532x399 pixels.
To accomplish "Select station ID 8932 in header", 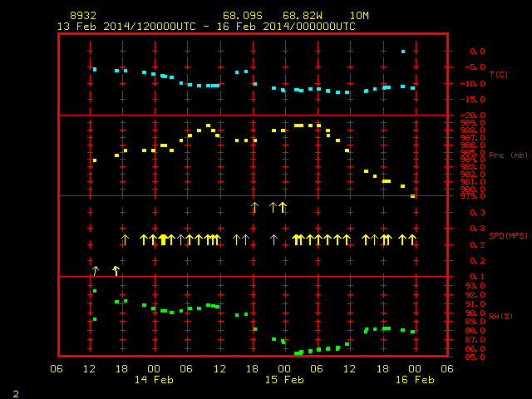I will pyautogui.click(x=83, y=16).
